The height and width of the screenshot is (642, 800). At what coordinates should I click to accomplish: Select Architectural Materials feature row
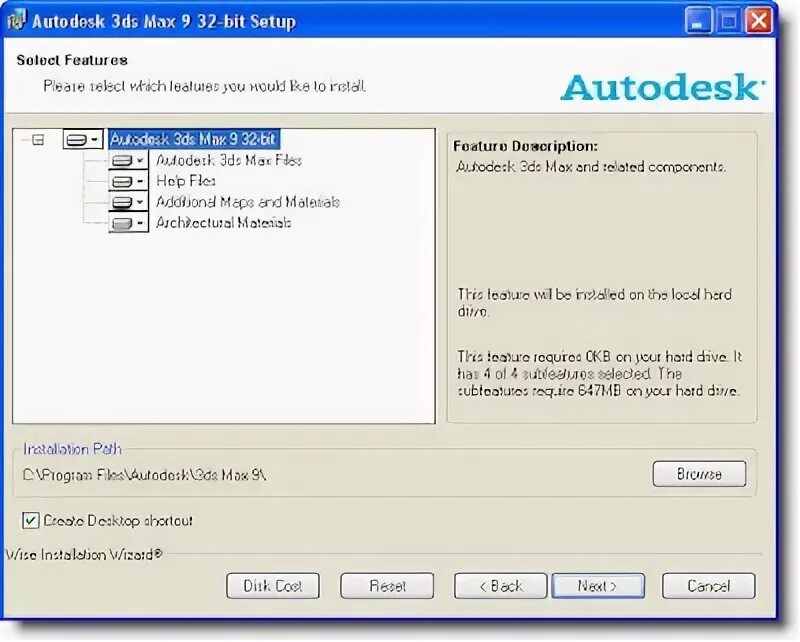click(223, 223)
